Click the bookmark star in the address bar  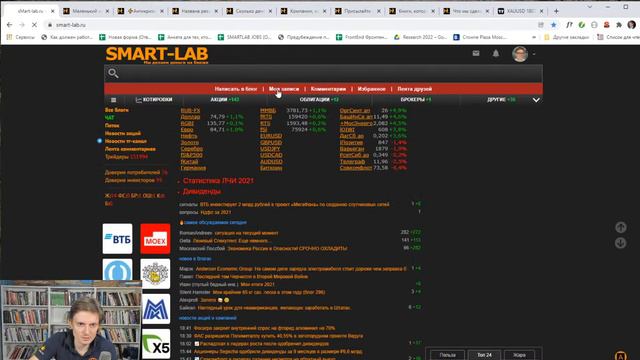(553, 25)
